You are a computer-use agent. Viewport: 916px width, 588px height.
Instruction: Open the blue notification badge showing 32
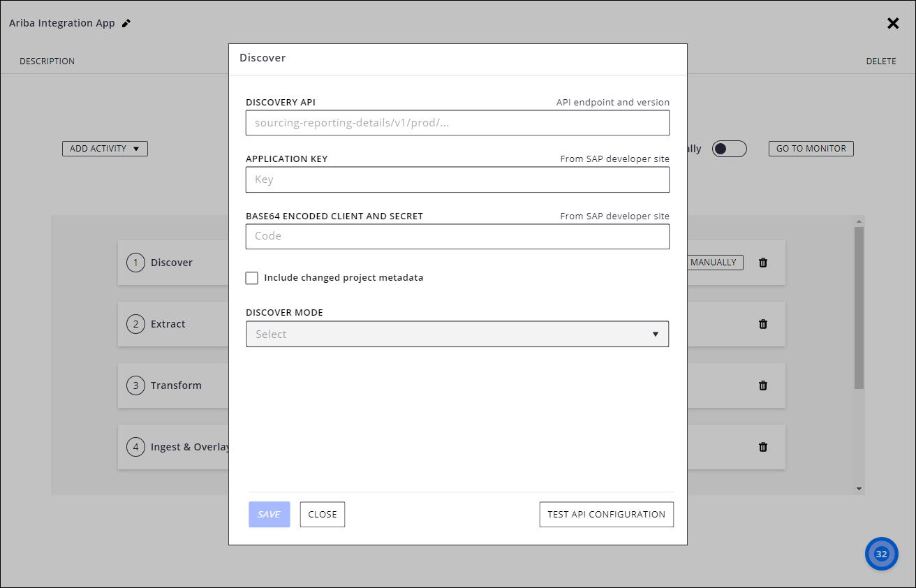(x=881, y=554)
